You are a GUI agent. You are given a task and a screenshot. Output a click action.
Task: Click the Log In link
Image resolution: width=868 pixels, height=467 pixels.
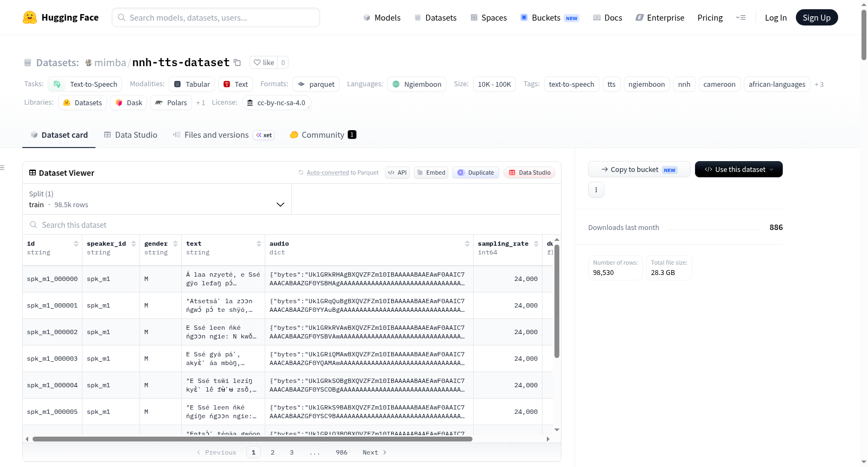[776, 17]
